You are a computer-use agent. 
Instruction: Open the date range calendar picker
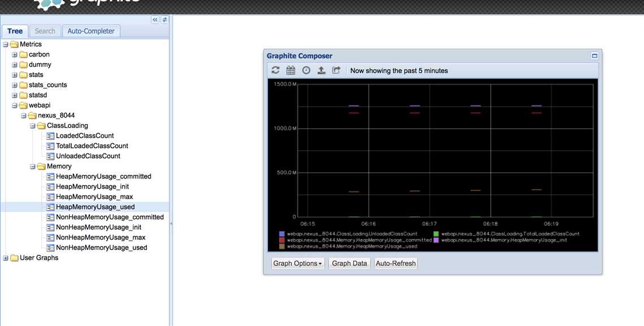[291, 70]
